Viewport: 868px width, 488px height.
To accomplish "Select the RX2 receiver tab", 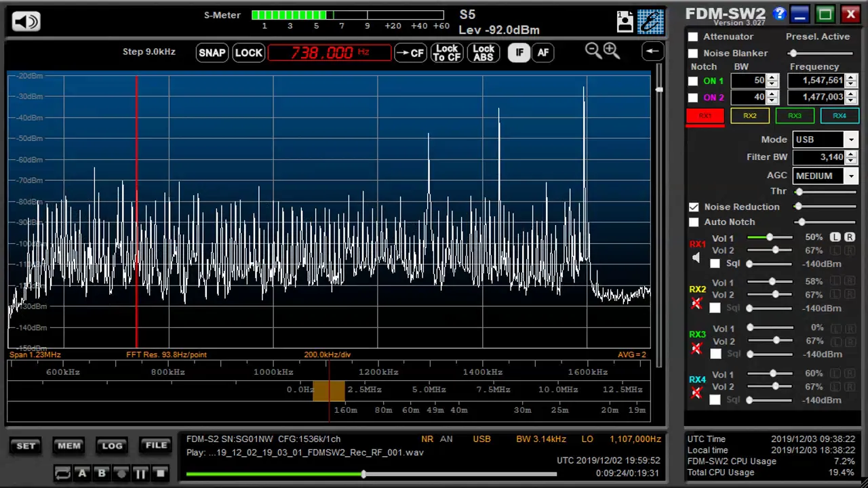I will tap(749, 117).
